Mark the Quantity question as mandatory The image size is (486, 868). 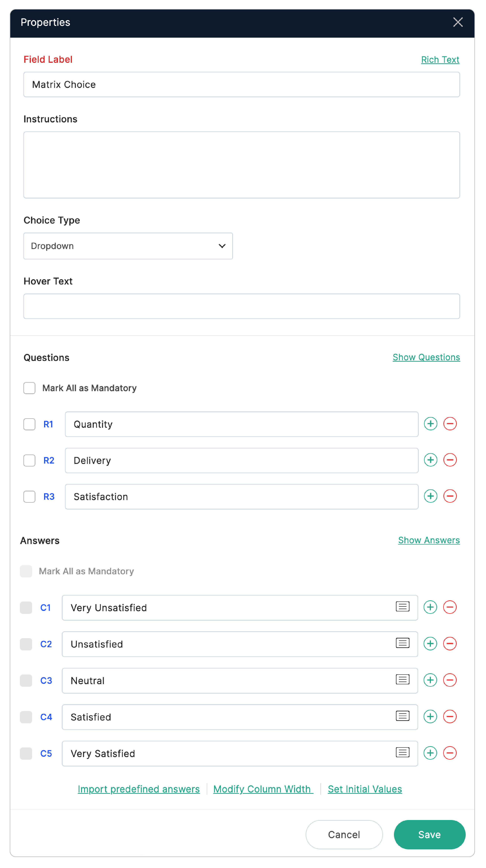29,424
